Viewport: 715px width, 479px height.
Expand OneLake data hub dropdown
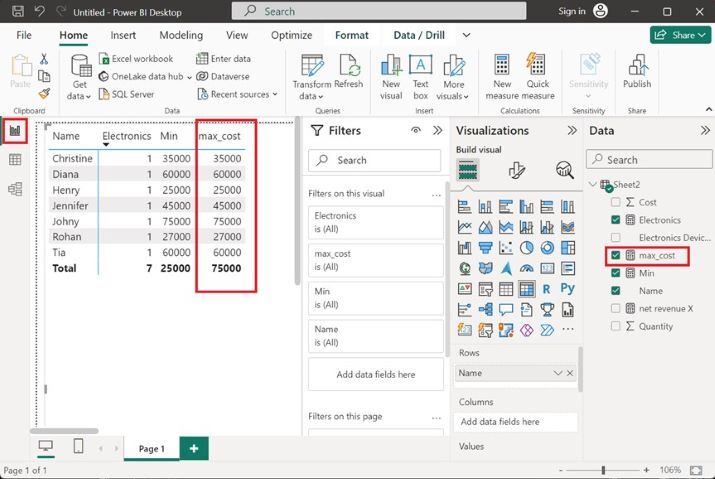click(x=189, y=77)
